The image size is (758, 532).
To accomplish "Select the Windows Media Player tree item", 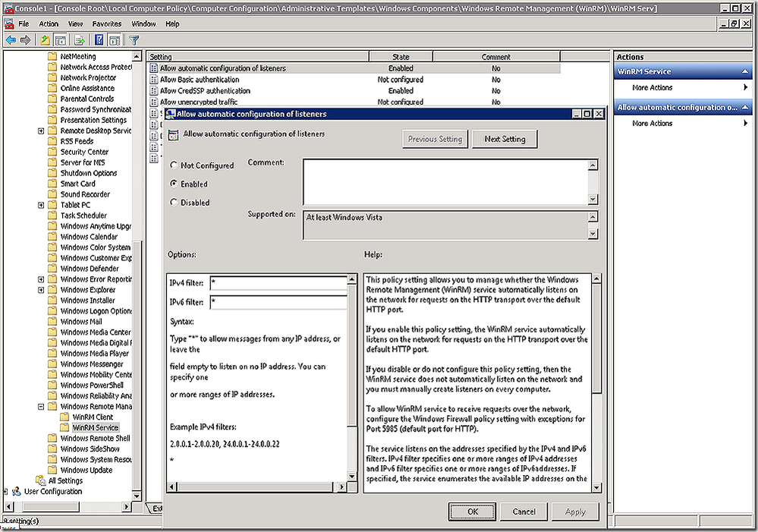I will 95,354.
